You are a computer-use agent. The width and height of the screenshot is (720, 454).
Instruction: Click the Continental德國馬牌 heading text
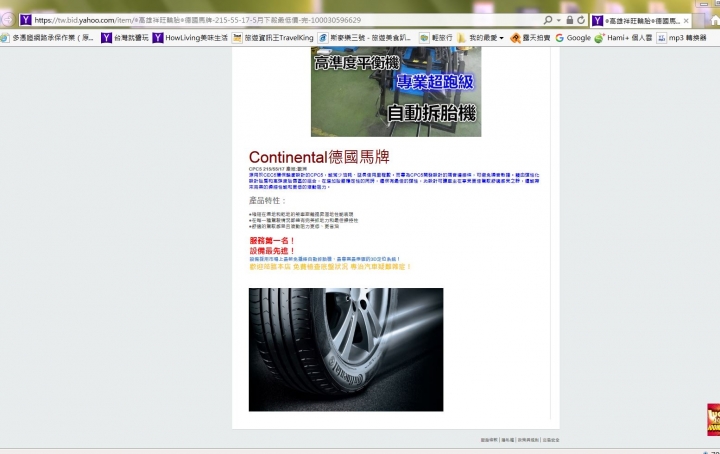click(319, 157)
